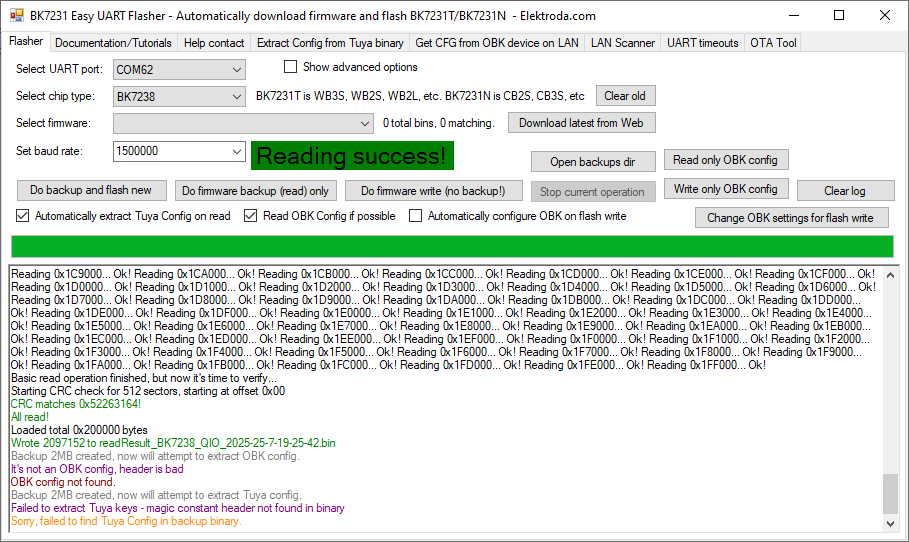909x542 pixels.
Task: Click the log scrollbar down arrow
Action: point(890,523)
